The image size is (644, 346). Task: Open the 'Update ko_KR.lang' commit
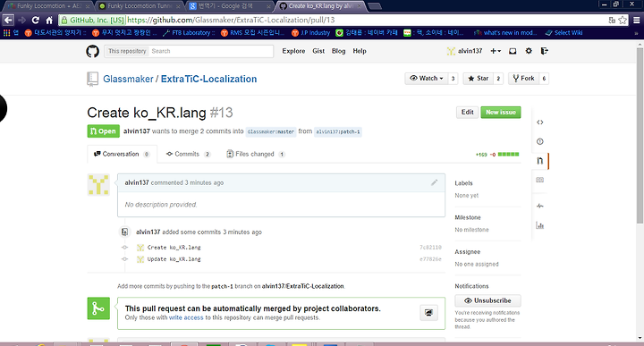(174, 259)
